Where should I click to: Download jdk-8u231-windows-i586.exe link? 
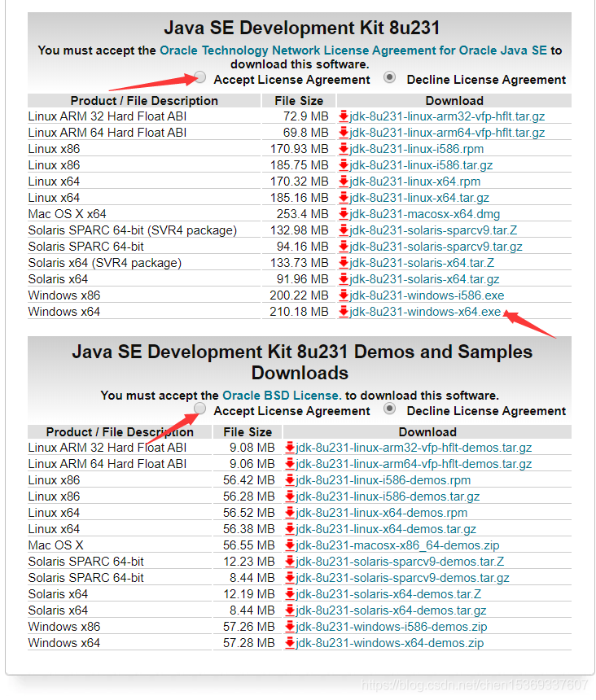pyautogui.click(x=427, y=295)
